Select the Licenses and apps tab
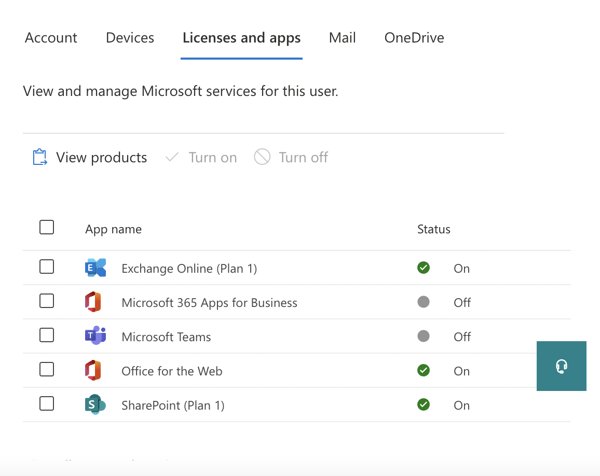This screenshot has height=476, width=600. (x=241, y=38)
